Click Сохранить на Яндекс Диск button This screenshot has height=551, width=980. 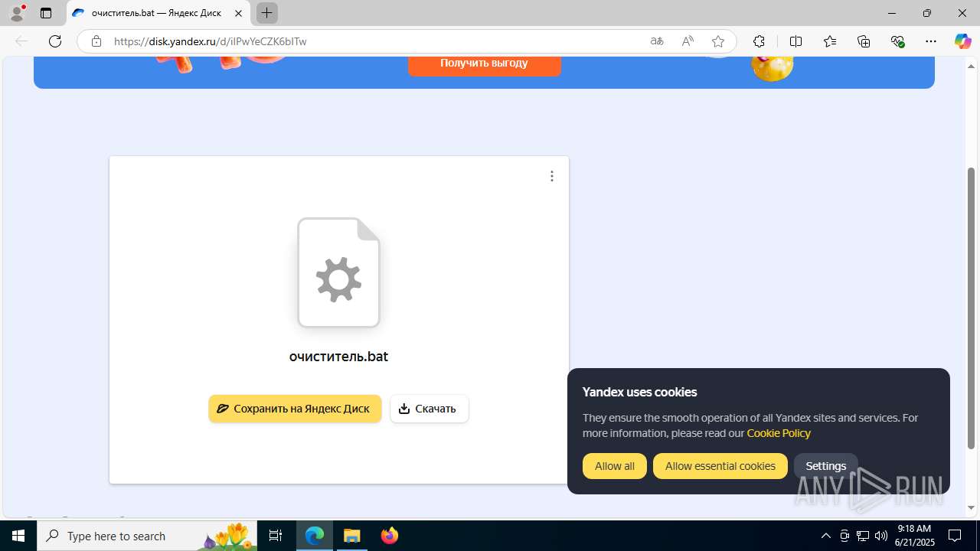pyautogui.click(x=295, y=409)
